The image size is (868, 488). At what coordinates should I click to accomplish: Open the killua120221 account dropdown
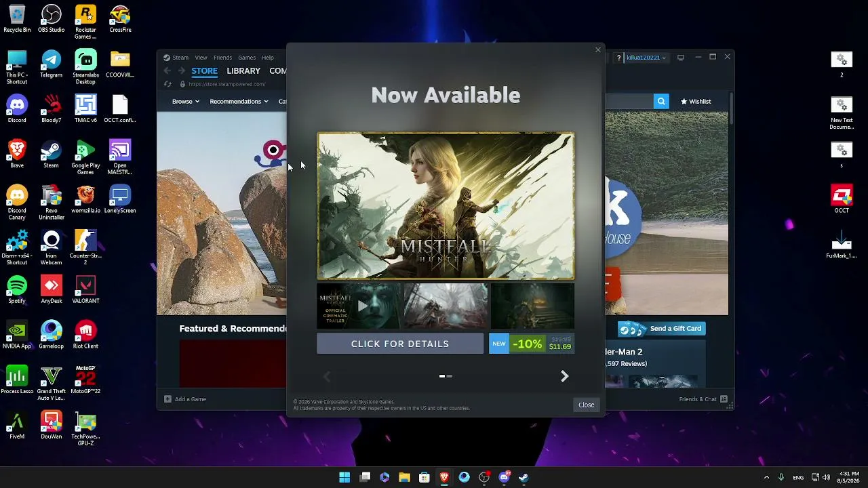pyautogui.click(x=646, y=58)
